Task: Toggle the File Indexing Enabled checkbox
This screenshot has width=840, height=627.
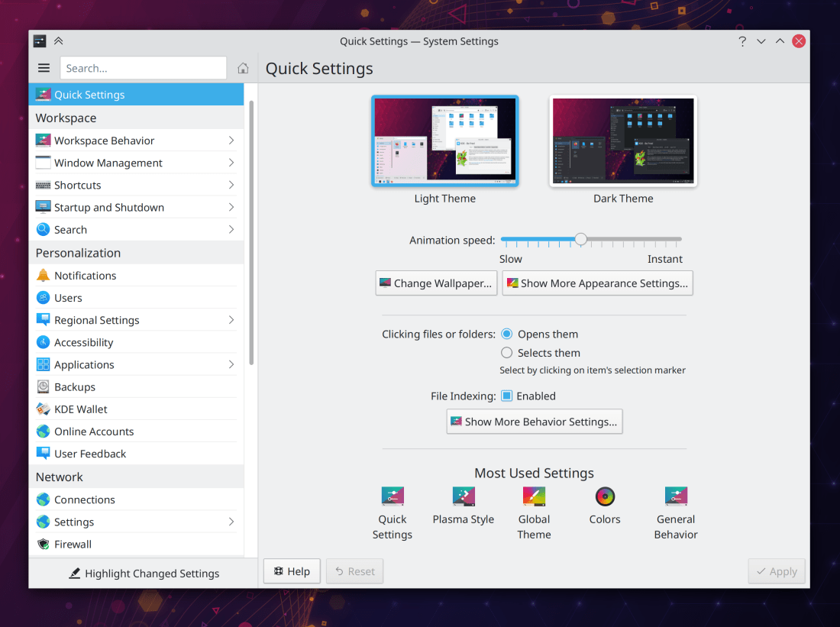Action: tap(506, 396)
